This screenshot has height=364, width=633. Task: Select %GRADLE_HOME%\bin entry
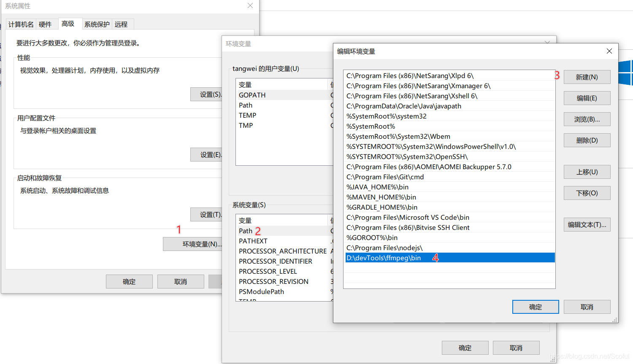(450, 207)
